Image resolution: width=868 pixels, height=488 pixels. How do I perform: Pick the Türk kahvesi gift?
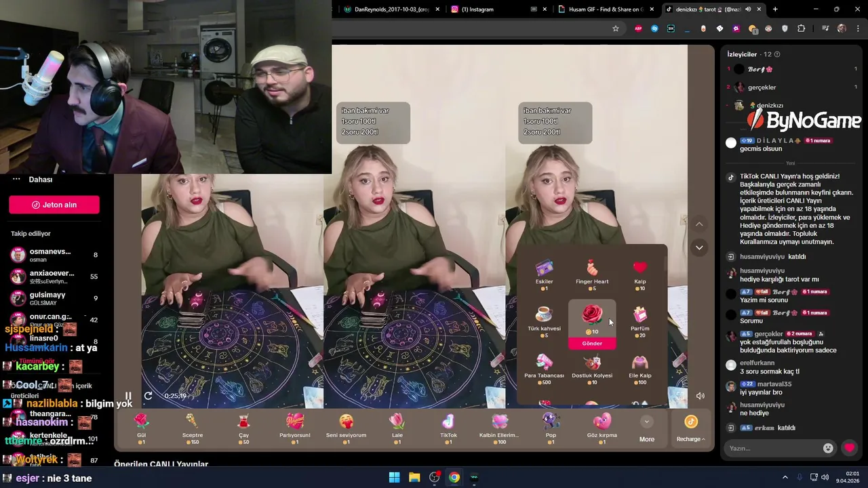(x=545, y=322)
